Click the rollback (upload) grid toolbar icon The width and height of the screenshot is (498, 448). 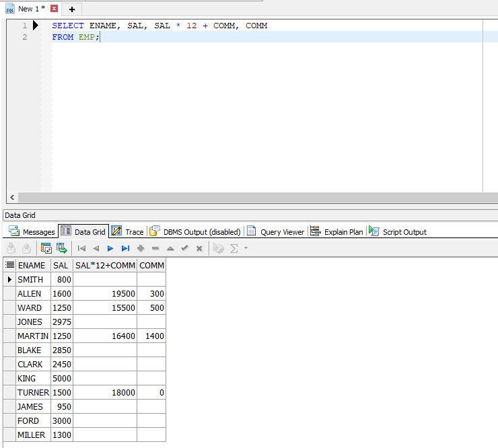tap(27, 248)
